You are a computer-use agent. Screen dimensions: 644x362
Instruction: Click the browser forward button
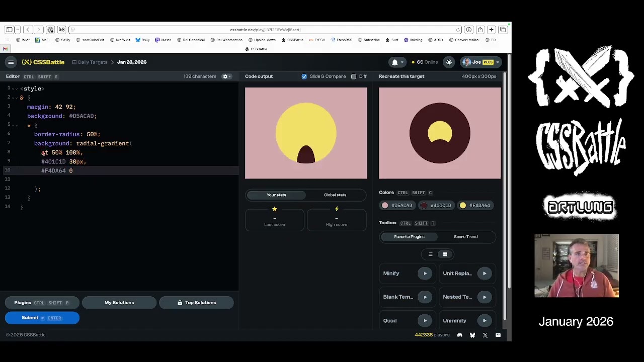click(38, 30)
